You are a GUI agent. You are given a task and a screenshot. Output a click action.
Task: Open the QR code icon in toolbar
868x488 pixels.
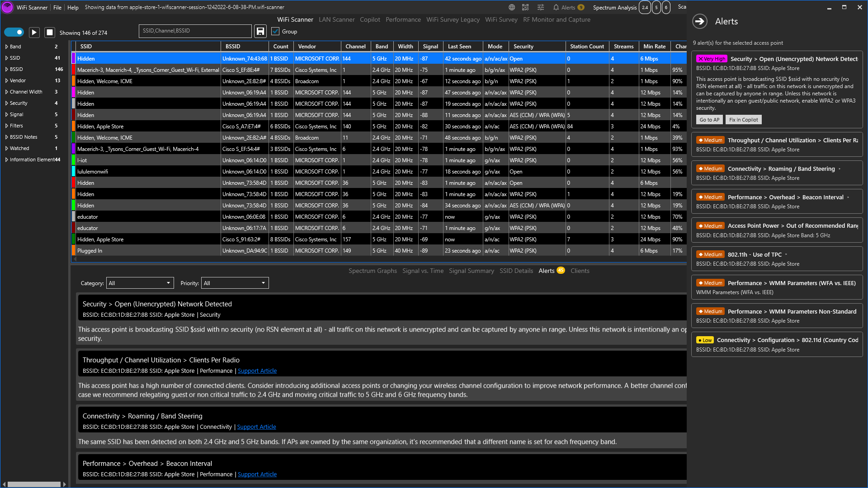pos(525,7)
